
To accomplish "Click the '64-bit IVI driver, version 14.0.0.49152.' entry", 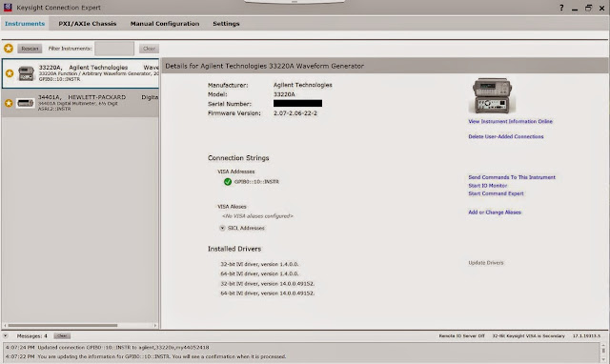I will pos(267,293).
